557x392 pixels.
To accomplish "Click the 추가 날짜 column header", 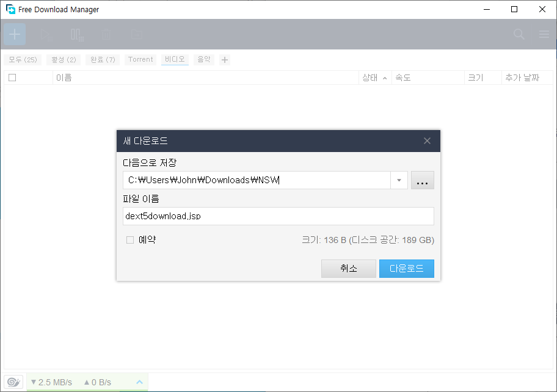I will tap(527, 78).
